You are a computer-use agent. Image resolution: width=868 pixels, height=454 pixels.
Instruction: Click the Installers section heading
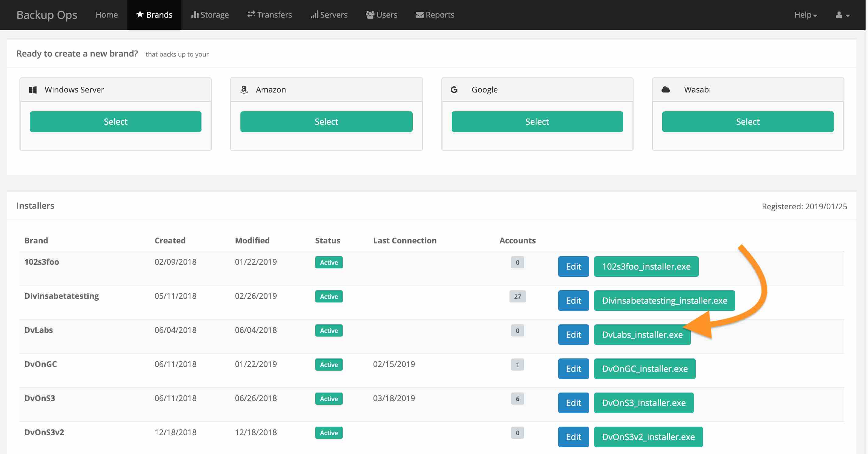pos(35,205)
